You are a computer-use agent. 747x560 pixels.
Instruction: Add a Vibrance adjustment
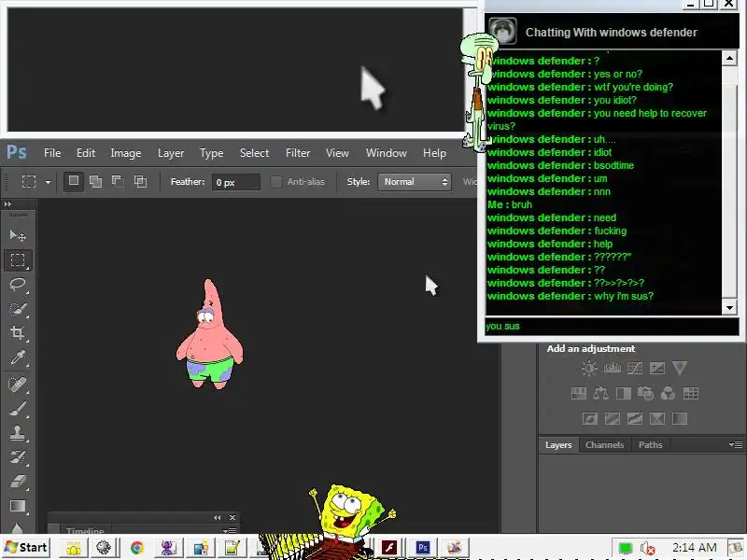680,368
